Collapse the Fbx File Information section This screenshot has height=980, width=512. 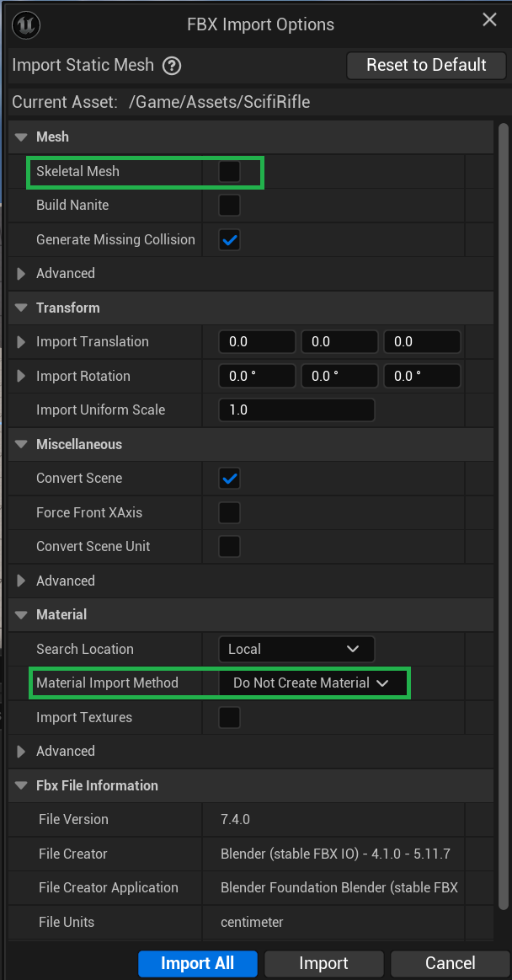click(20, 785)
